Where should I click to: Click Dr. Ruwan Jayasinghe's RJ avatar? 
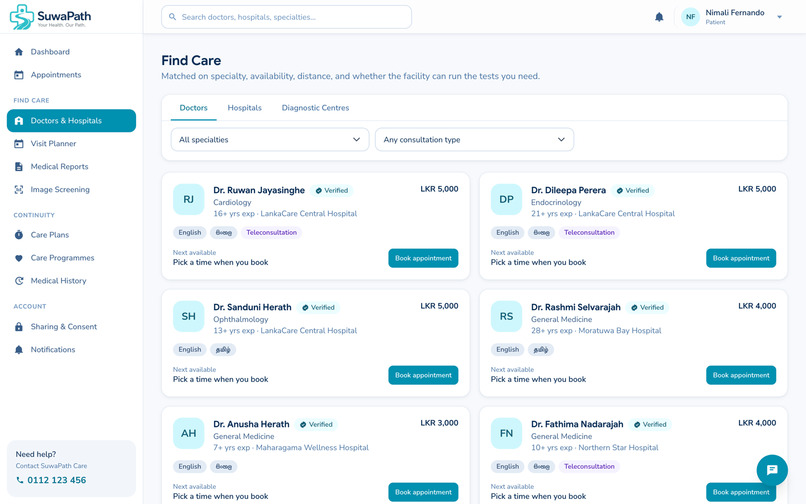click(189, 200)
